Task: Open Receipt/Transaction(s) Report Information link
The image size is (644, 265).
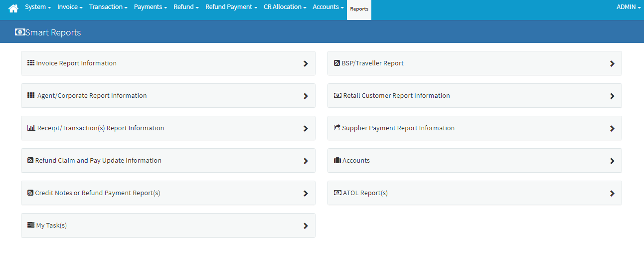Action: click(101, 128)
